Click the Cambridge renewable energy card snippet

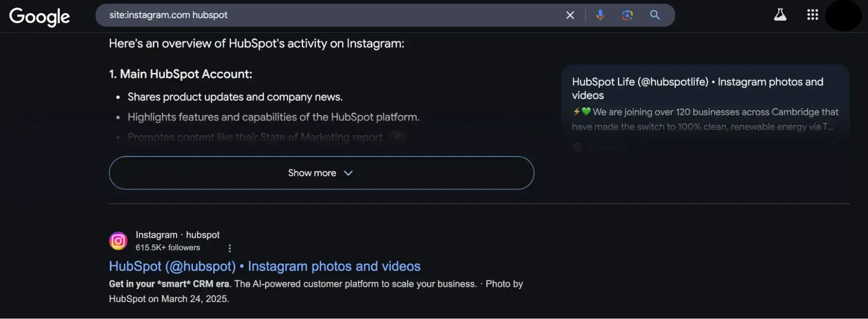pyautogui.click(x=704, y=119)
